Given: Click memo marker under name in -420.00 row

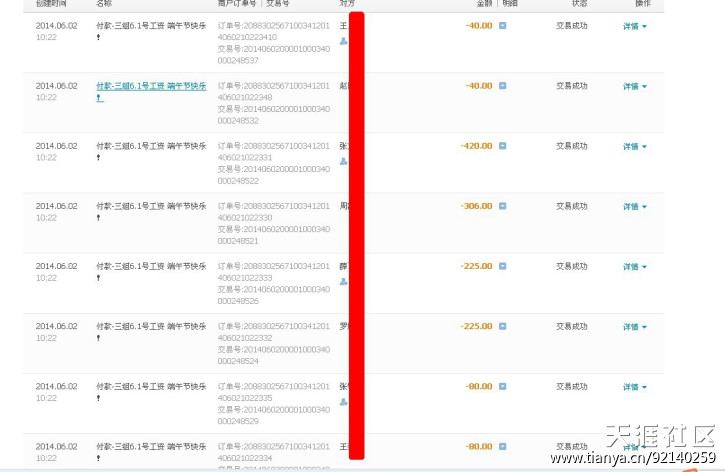Looking at the screenshot, I should (x=98, y=158).
